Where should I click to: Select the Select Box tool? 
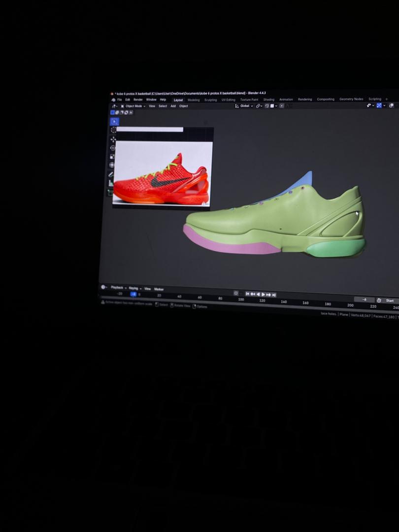114,122
